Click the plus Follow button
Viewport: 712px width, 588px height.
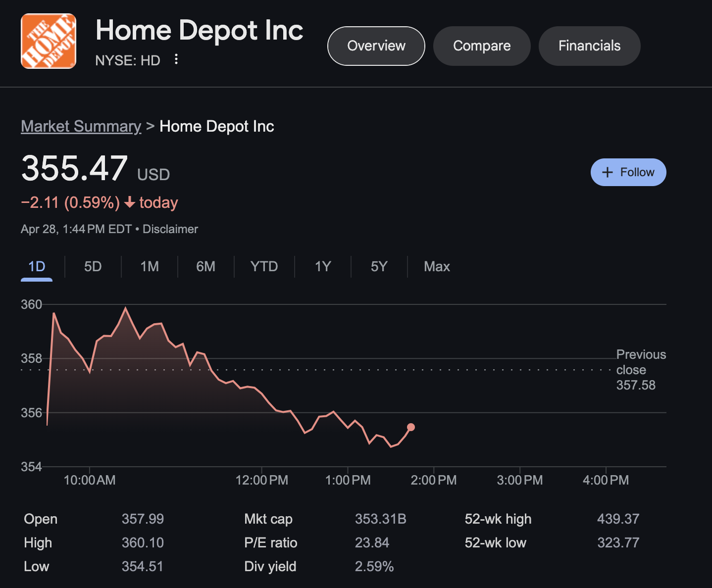tap(628, 172)
